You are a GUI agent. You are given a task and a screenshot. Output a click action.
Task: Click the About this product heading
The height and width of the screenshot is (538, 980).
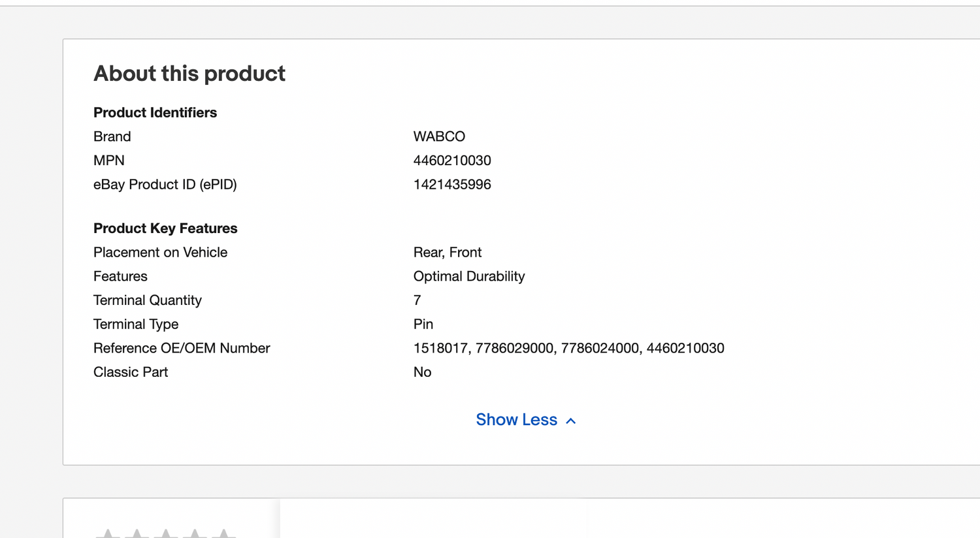tap(189, 74)
